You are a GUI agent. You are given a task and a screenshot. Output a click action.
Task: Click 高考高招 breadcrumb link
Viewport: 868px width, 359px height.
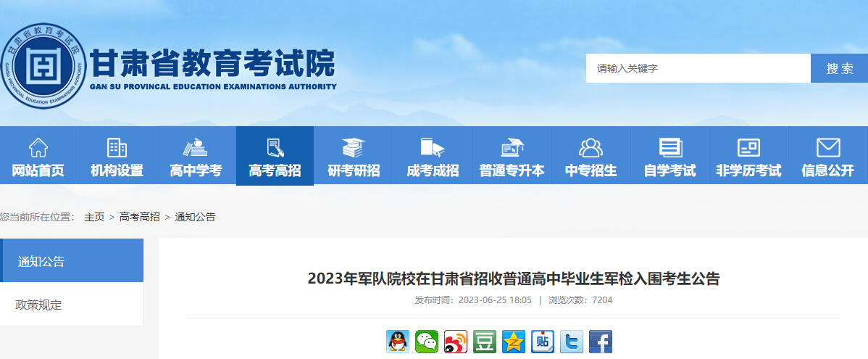coord(140,217)
